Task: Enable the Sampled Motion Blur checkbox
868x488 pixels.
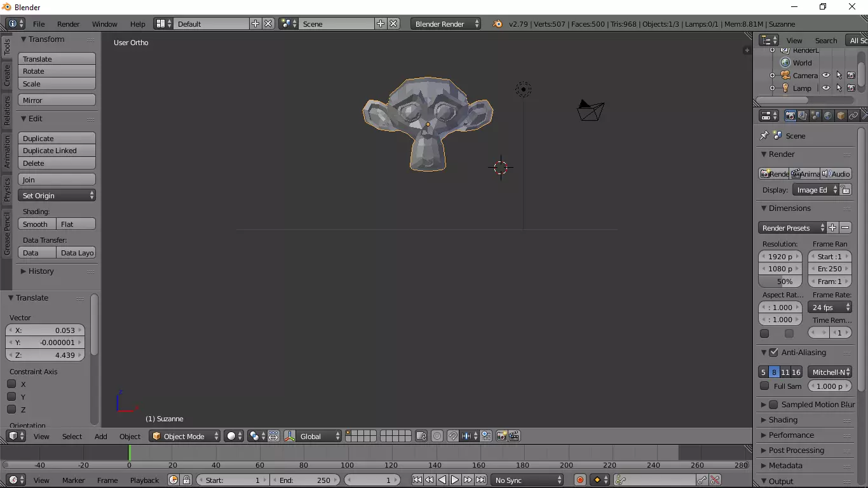Action: (x=773, y=404)
